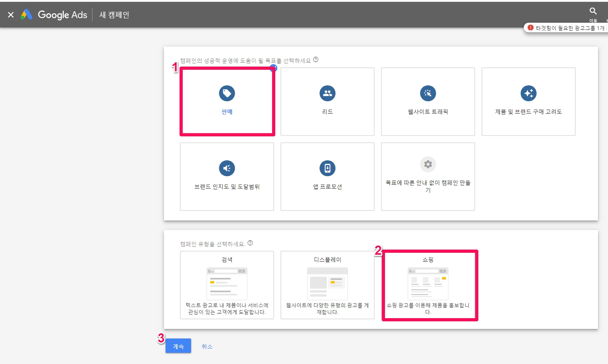Image resolution: width=608 pixels, height=364 pixels.
Task: Close the new campaign dialog with X
Action: [11, 15]
